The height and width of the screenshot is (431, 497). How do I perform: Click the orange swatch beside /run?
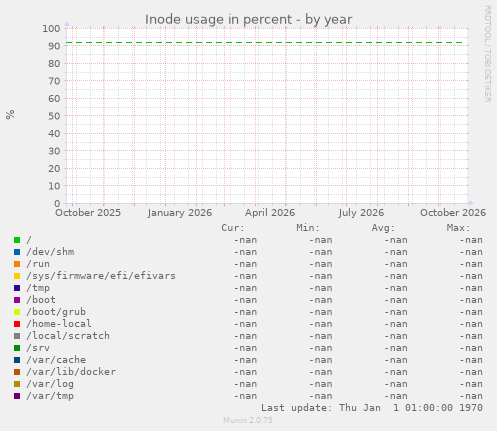tap(17, 264)
